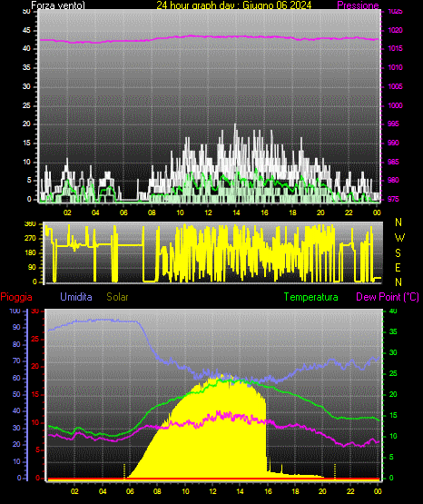Click the 35 value on the green temperature axis
The height and width of the screenshot is (504, 423).
(393, 331)
